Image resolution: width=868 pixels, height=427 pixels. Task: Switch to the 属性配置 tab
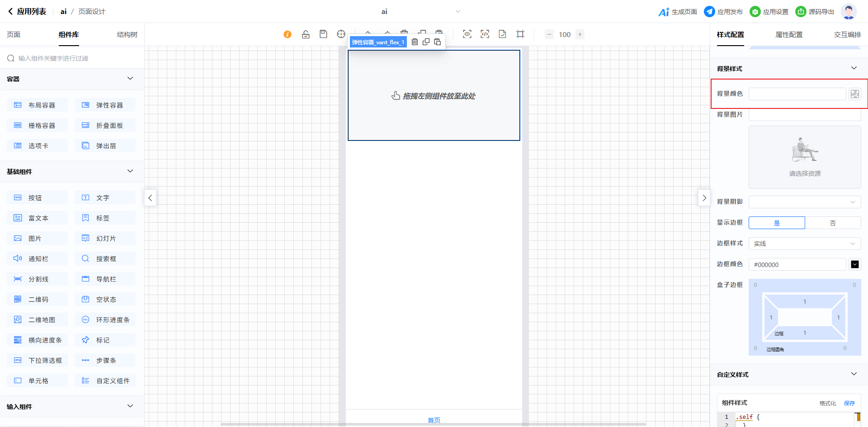789,35
